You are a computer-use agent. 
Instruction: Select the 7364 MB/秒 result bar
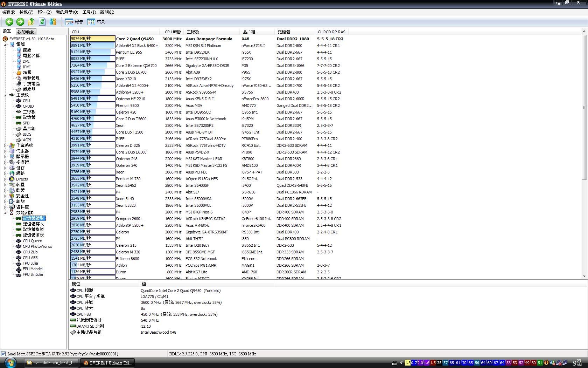(x=93, y=65)
